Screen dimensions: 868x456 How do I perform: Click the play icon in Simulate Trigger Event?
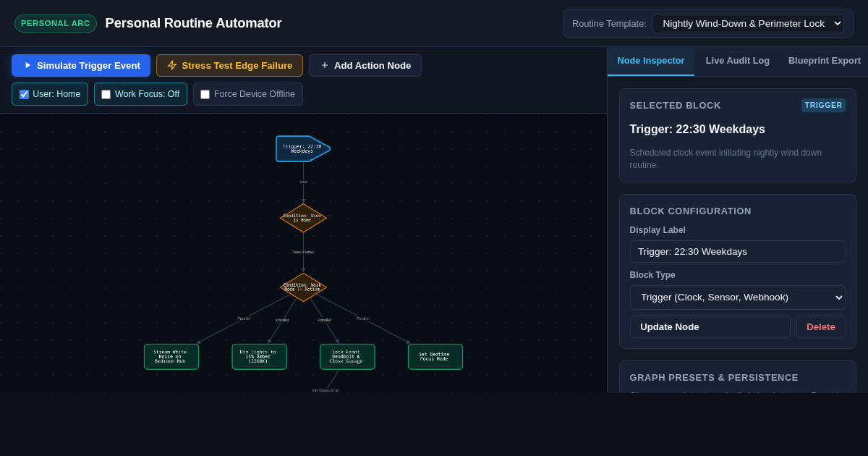coord(27,65)
